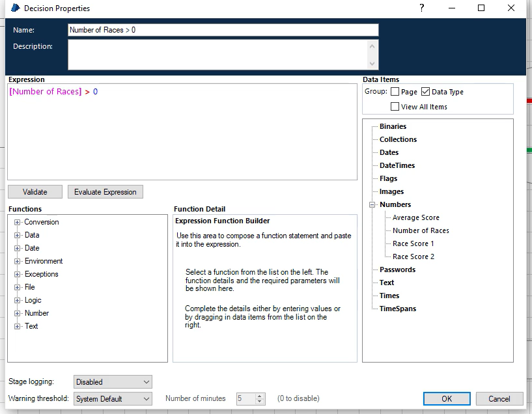Tick the Page group checkbox
The image size is (532, 414).
(395, 92)
